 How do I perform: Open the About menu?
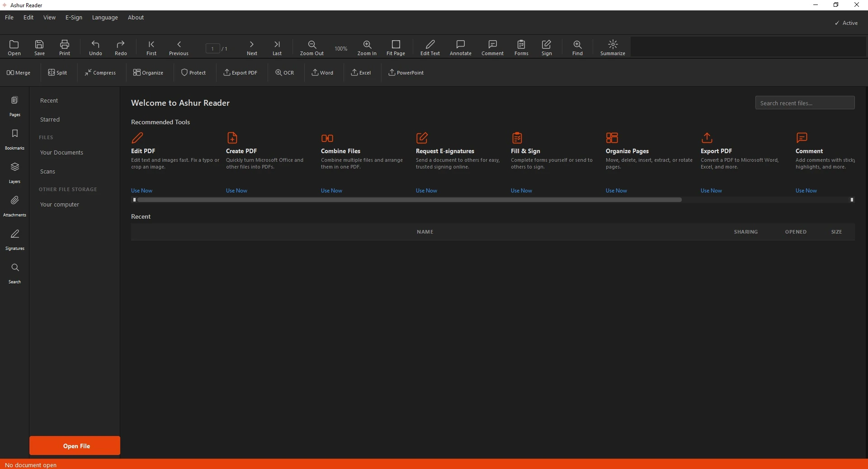coord(136,18)
